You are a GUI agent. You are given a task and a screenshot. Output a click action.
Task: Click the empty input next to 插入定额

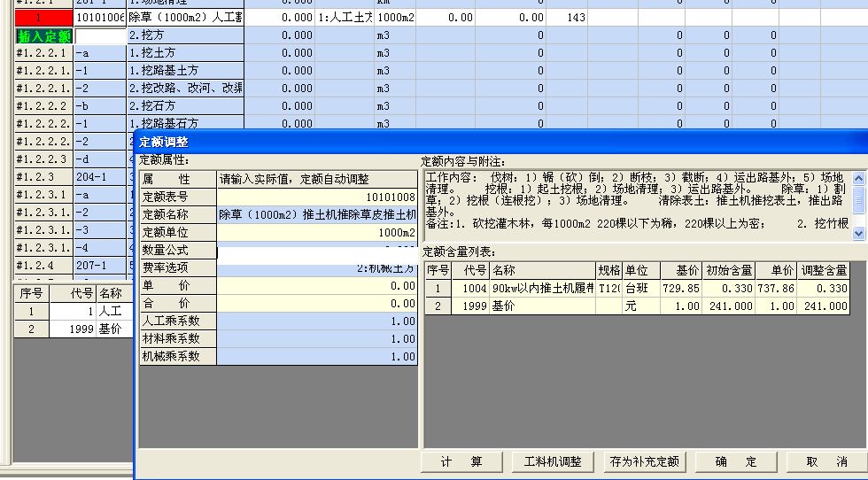pos(100,36)
